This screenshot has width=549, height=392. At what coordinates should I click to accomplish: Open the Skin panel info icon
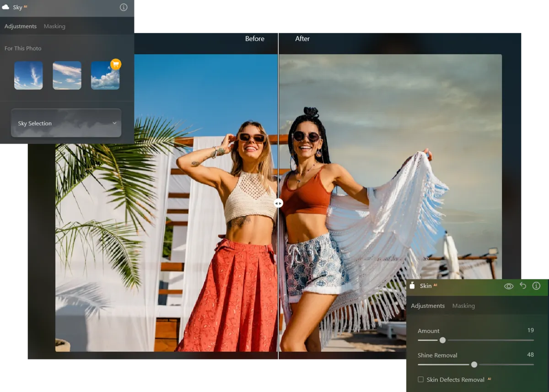click(x=536, y=286)
